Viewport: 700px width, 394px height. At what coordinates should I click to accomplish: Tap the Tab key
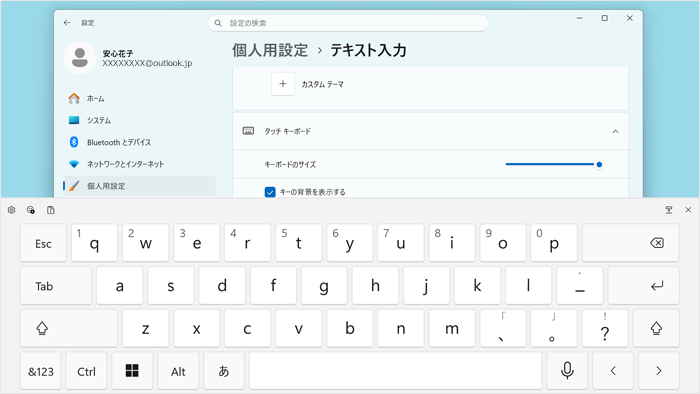click(55, 286)
